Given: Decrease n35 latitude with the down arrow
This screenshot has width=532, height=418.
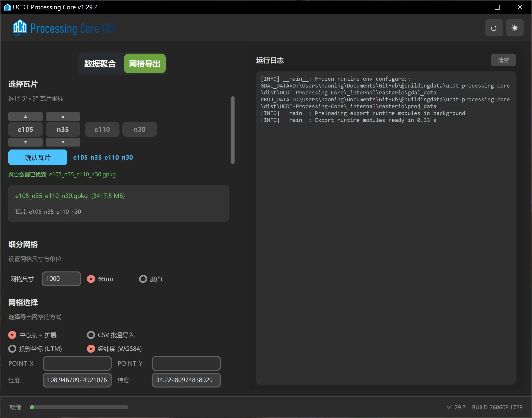Looking at the screenshot, I should coord(63,142).
